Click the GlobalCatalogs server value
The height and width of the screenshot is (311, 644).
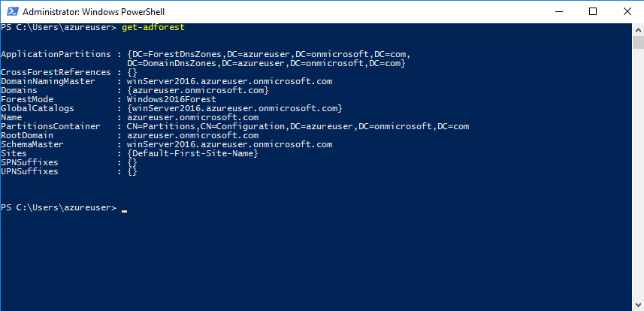[234, 108]
